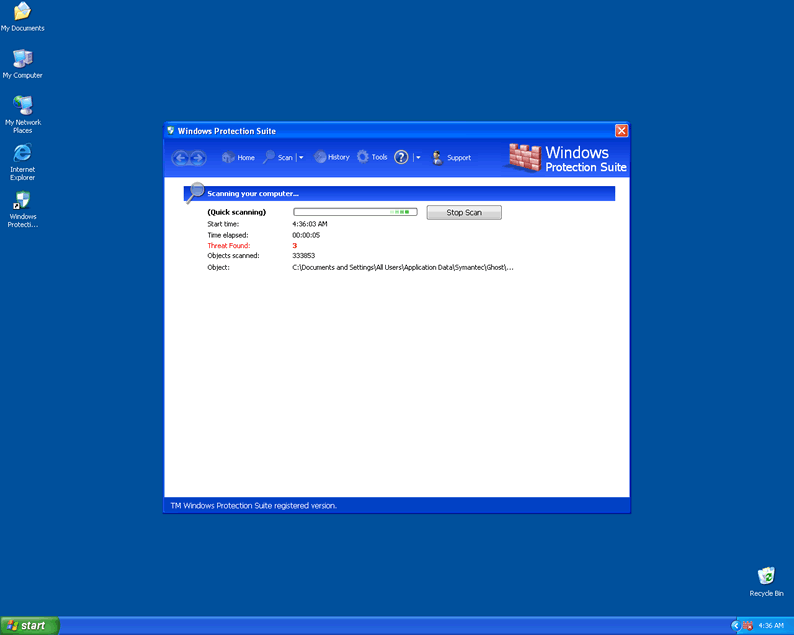Expand hidden system tray icons
This screenshot has height=635, width=794.
(x=735, y=625)
